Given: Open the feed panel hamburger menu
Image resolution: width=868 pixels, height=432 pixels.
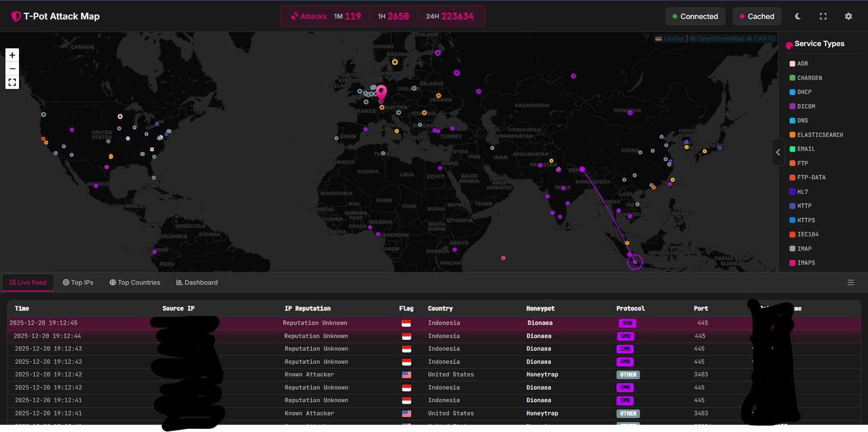Looking at the screenshot, I should coord(851,282).
